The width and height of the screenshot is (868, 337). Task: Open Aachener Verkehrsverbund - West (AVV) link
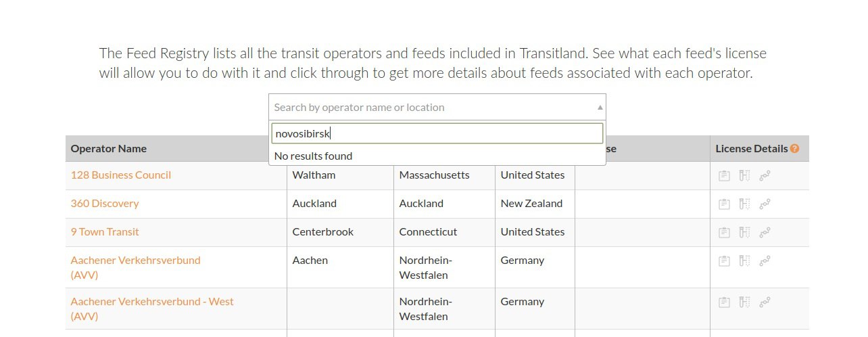click(x=152, y=309)
